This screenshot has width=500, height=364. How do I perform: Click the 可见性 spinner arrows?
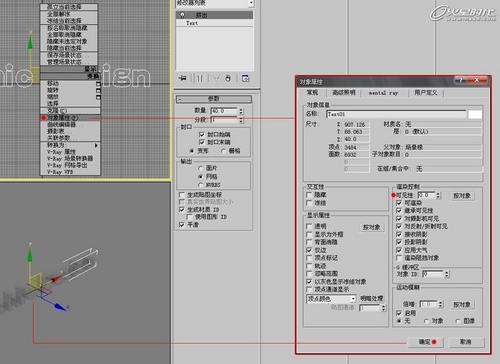(x=438, y=195)
